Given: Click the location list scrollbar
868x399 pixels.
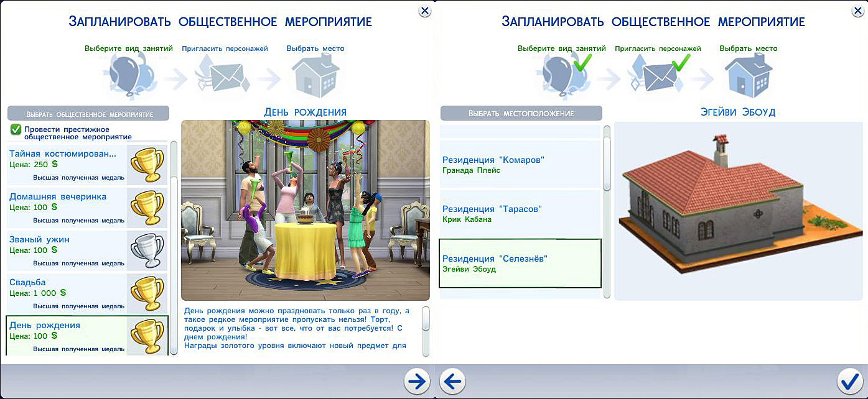Looking at the screenshot, I should click(607, 212).
